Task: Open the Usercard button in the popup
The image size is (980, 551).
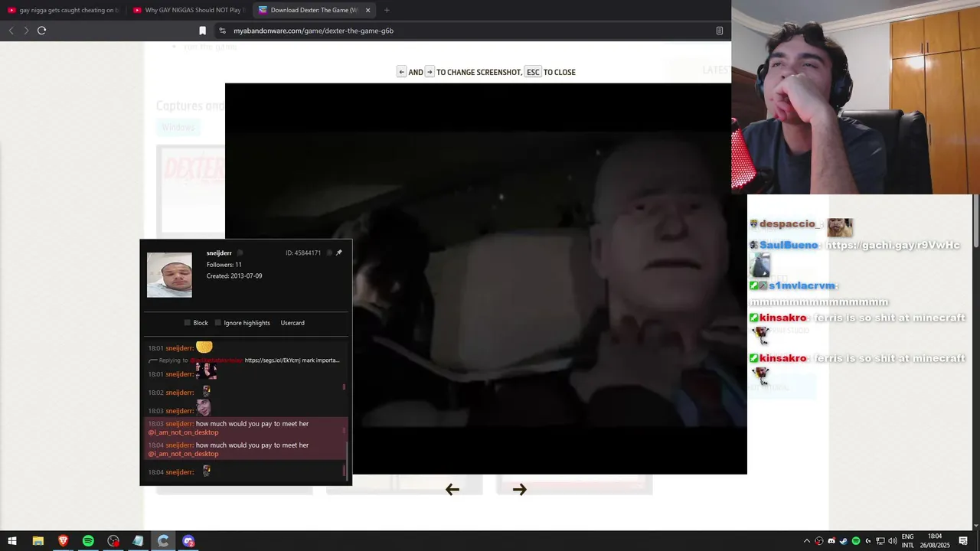Action: click(292, 323)
